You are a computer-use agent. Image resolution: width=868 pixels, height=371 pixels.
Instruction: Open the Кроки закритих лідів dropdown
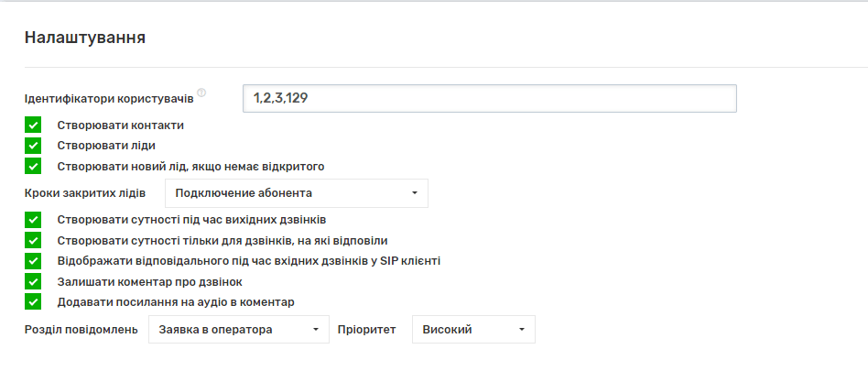click(296, 193)
